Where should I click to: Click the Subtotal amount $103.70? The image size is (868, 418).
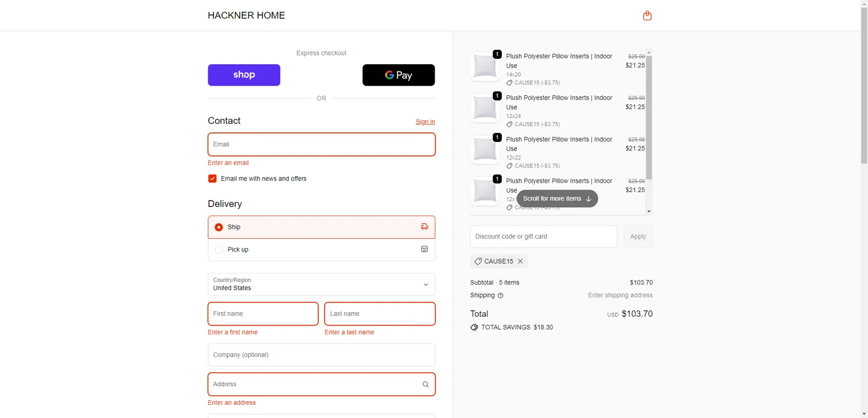point(641,283)
